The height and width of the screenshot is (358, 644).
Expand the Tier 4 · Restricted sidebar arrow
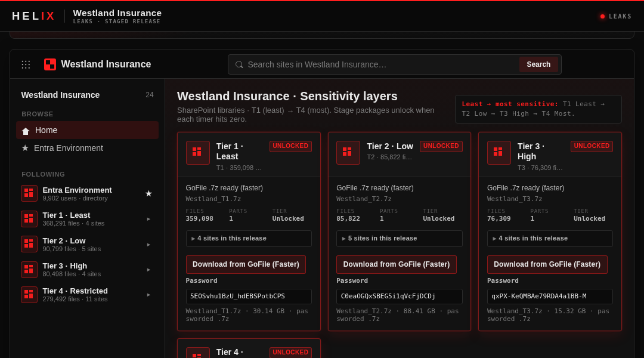pyautogui.click(x=148, y=295)
